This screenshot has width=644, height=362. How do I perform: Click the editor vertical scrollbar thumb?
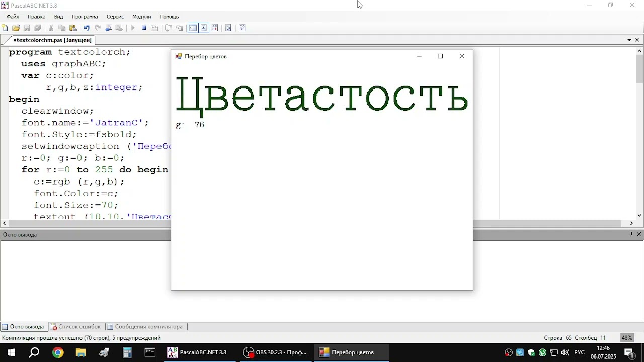click(x=639, y=69)
